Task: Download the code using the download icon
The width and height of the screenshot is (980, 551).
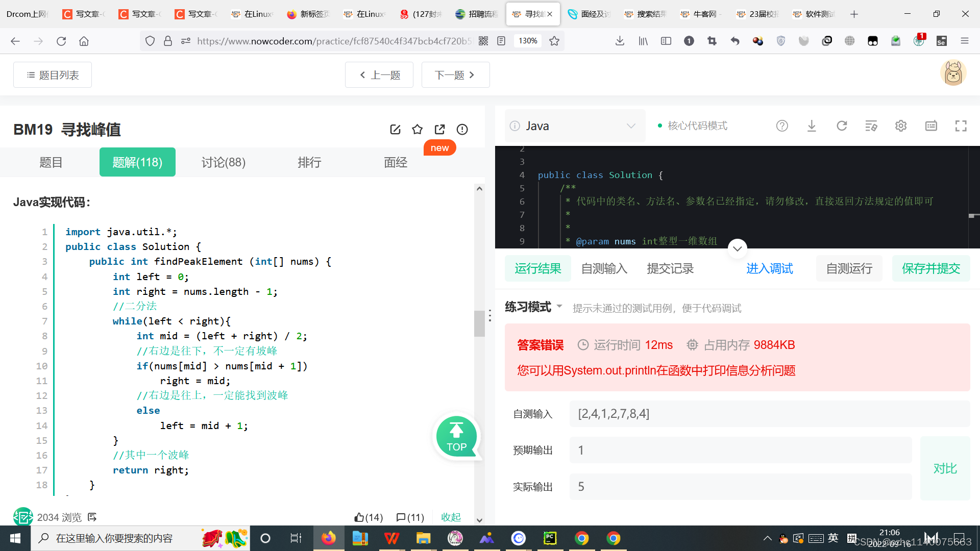Action: (x=812, y=126)
